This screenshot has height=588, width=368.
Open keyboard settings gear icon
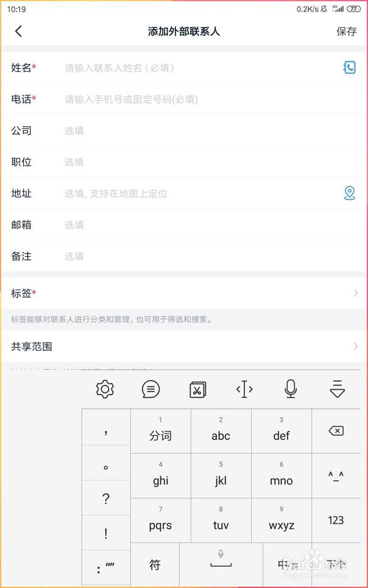coord(105,389)
